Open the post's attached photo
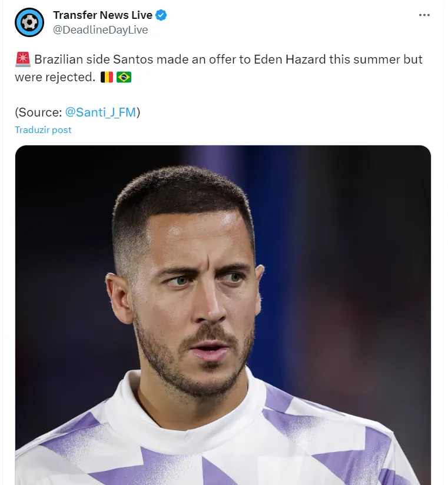 (223, 265)
